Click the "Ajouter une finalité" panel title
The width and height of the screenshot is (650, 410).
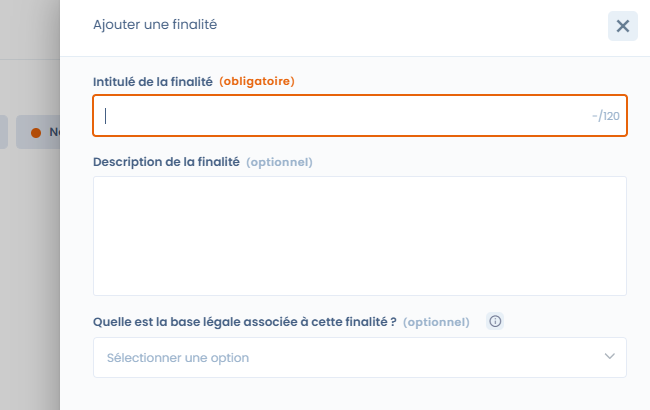[154, 25]
